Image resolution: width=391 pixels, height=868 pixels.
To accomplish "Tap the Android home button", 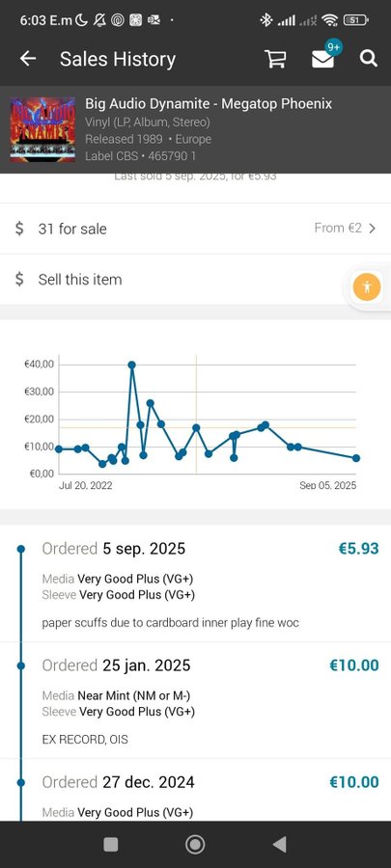I will [x=195, y=844].
